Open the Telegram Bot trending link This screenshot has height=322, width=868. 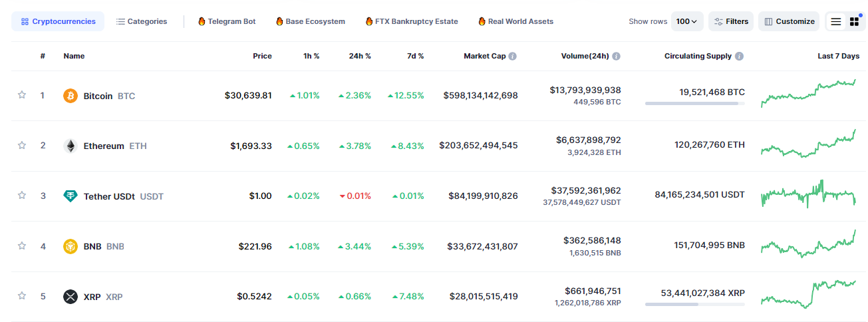tap(227, 21)
